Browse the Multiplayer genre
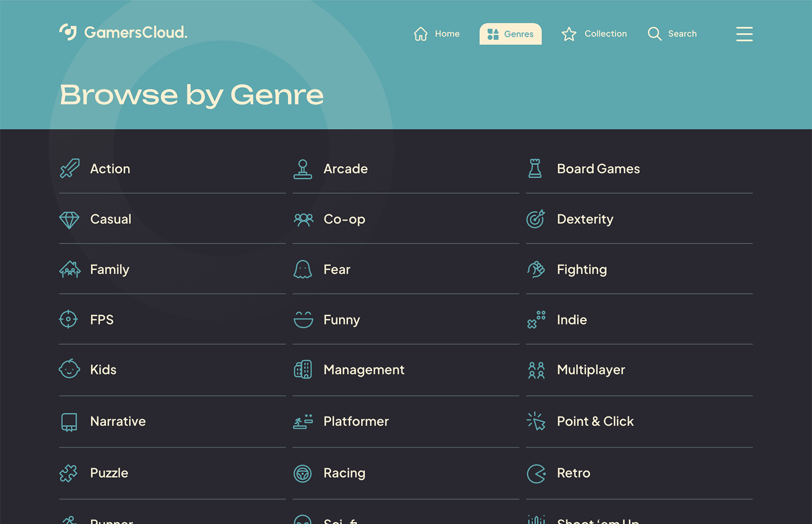 (x=591, y=369)
